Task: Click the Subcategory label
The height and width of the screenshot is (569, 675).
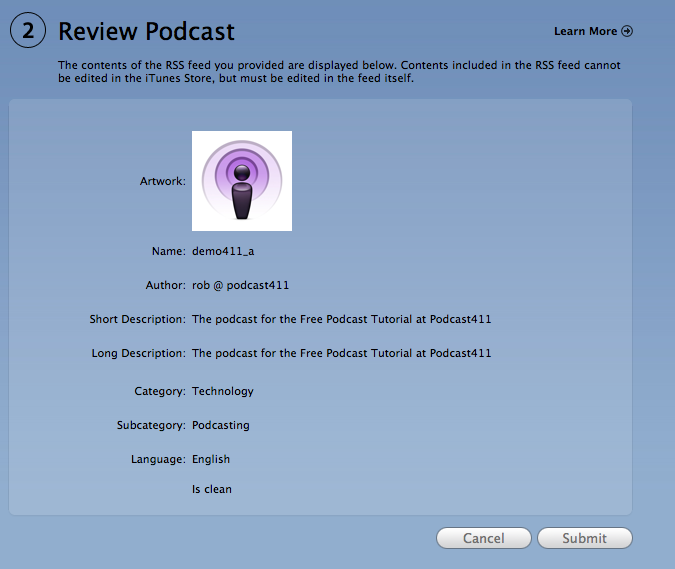Action: 152,425
